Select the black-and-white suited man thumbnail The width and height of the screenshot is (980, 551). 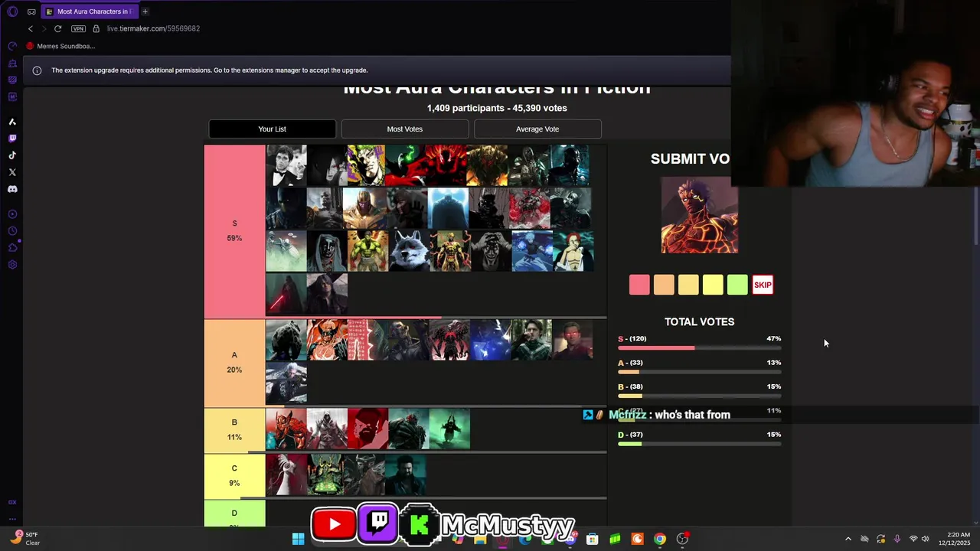[286, 165]
